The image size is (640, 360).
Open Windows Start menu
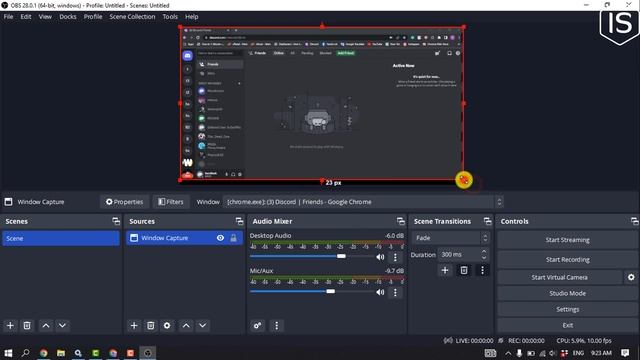(8, 353)
